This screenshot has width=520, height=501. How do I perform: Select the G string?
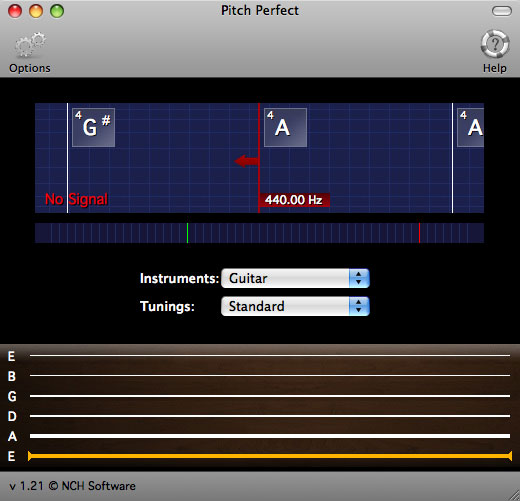pyautogui.click(x=270, y=396)
